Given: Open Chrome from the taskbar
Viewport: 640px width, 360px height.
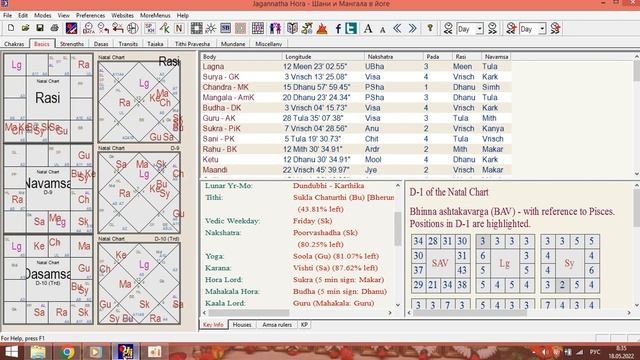Looking at the screenshot, I should click(x=68, y=352).
